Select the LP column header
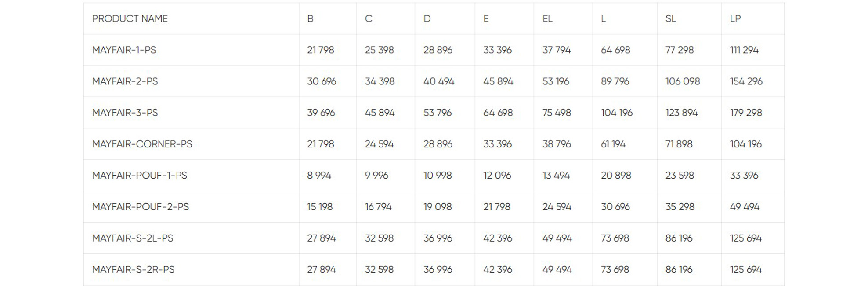The image size is (868, 286). (x=735, y=18)
